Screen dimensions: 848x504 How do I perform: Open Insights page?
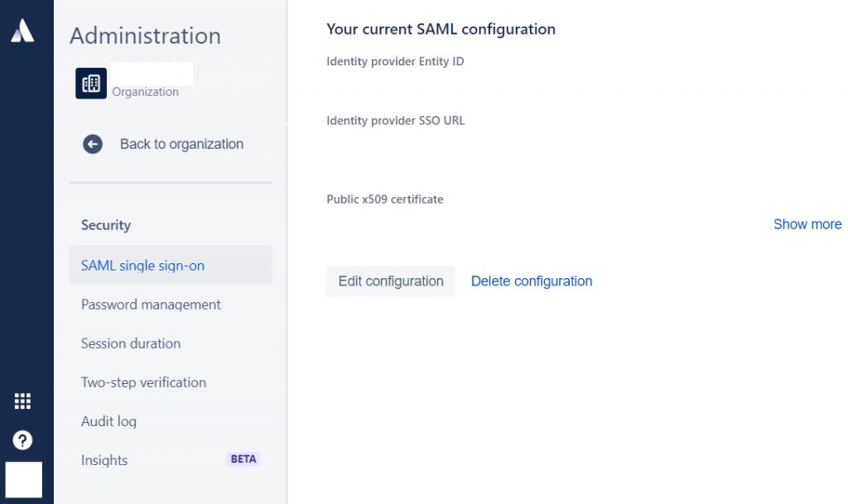(104, 459)
